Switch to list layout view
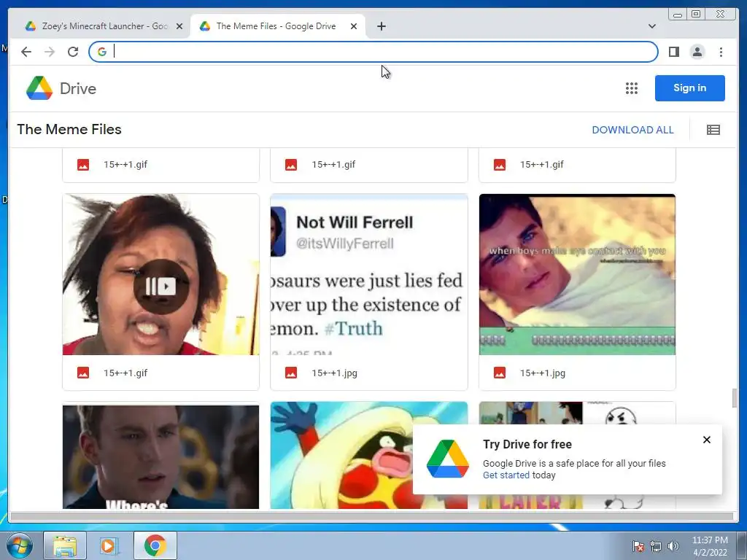Image resolution: width=747 pixels, height=560 pixels. (713, 130)
